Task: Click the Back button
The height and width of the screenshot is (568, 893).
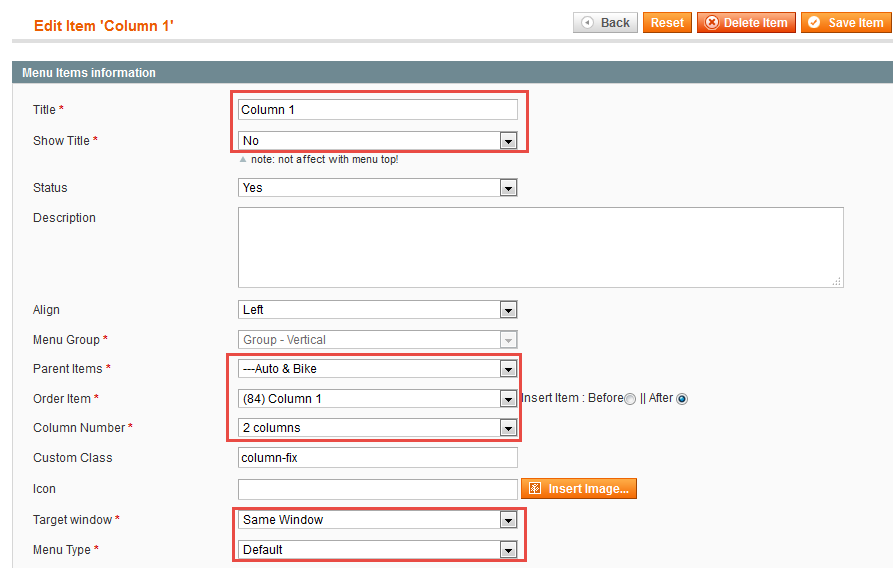Action: [605, 23]
